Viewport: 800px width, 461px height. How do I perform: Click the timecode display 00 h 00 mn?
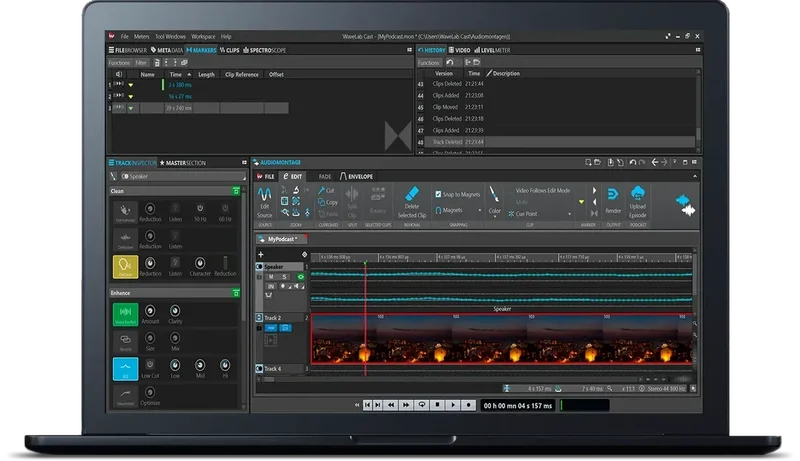[518, 405]
